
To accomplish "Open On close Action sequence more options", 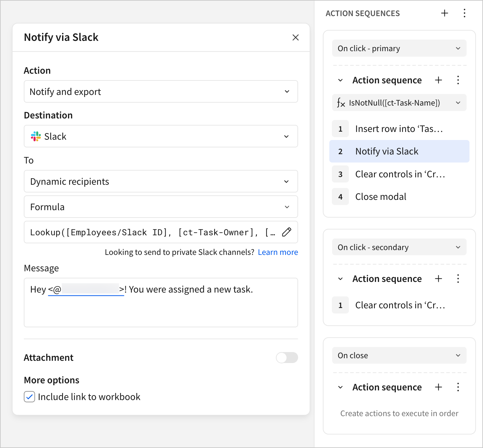I will pos(458,387).
